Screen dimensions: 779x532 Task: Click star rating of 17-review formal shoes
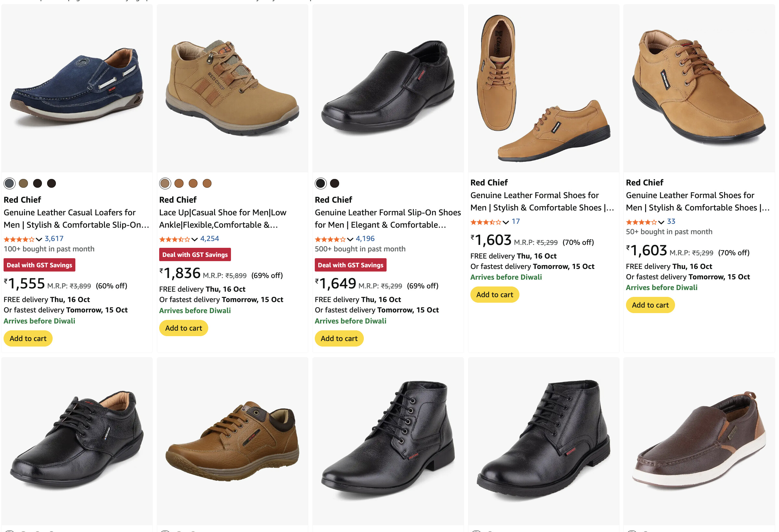click(485, 222)
